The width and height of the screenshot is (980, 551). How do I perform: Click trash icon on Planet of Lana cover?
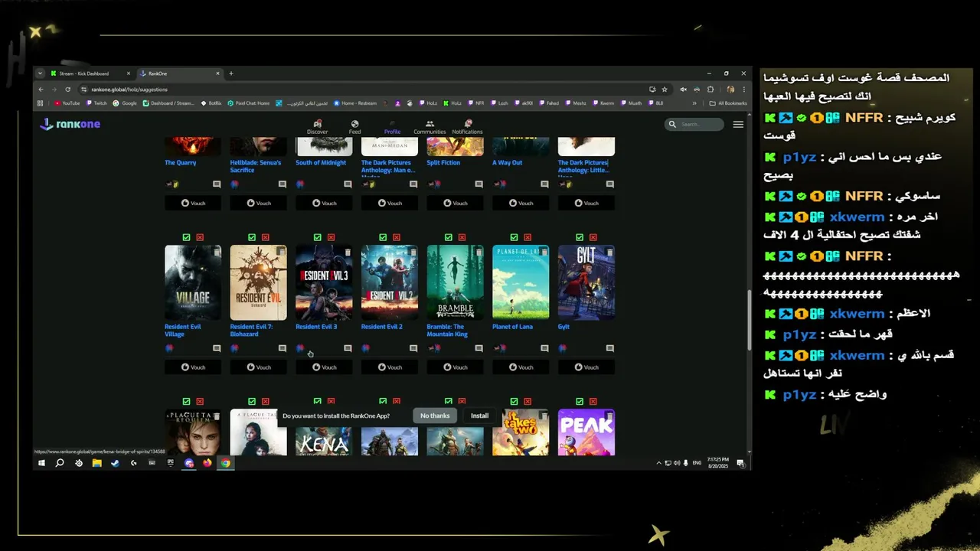point(544,252)
